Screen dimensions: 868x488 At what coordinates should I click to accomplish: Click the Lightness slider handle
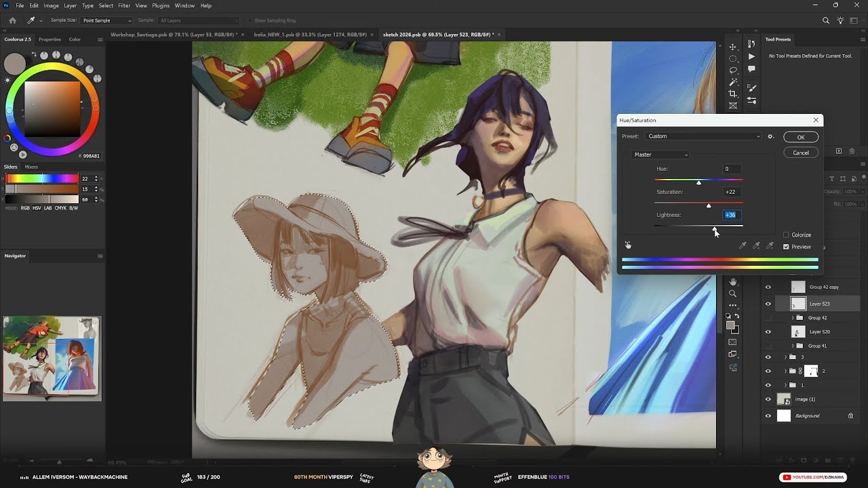tap(715, 228)
